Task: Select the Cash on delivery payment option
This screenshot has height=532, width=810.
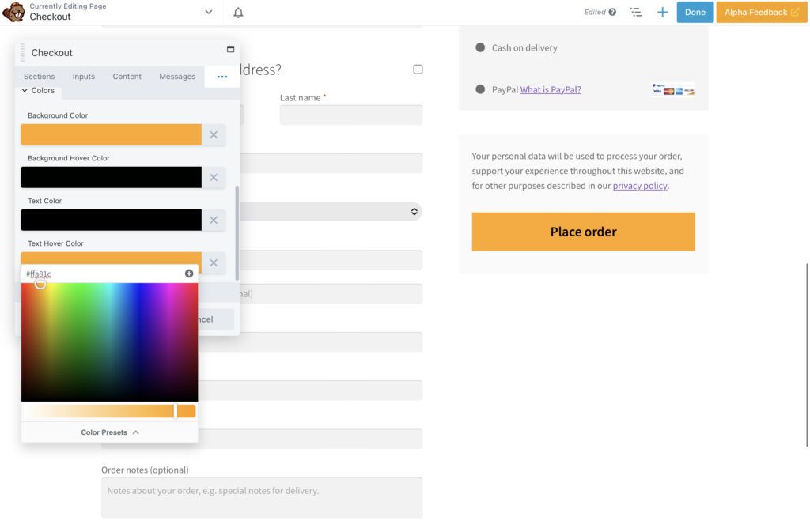Action: 480,47
